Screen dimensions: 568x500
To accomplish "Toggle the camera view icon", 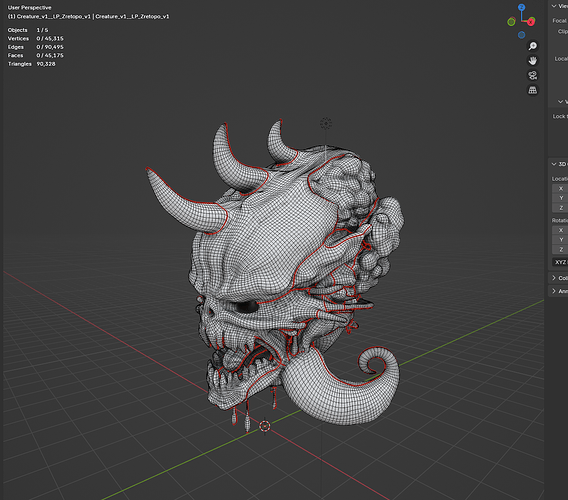I will click(x=532, y=75).
